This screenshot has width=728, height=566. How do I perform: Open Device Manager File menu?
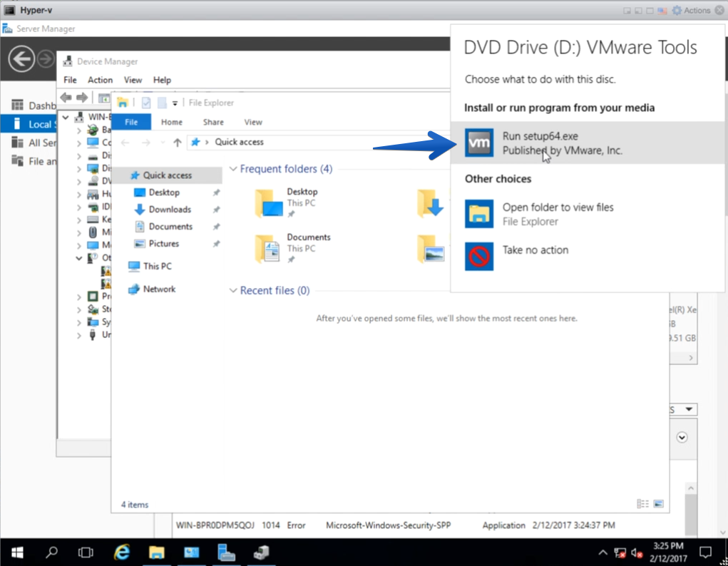[x=70, y=80]
